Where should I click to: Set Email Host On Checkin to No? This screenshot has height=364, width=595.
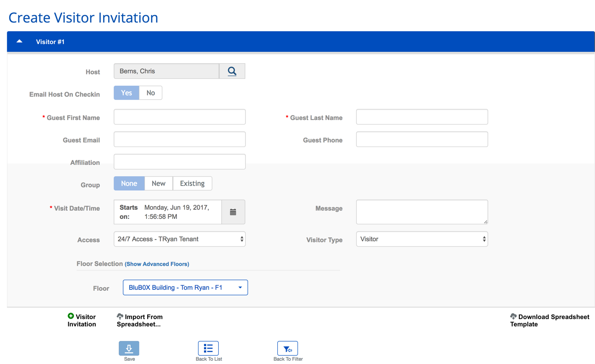[x=151, y=92]
